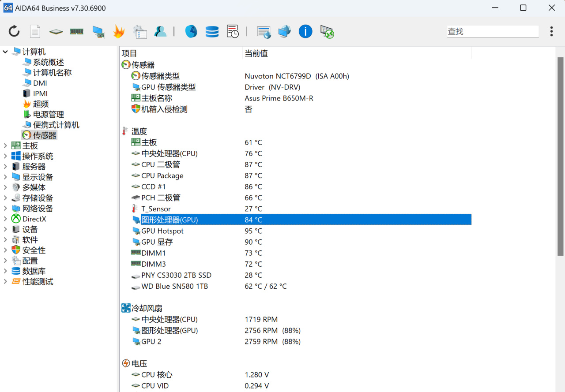Screen dimensions: 565x392
Task: Click the computers with globe toolbar icon
Action: [285, 31]
